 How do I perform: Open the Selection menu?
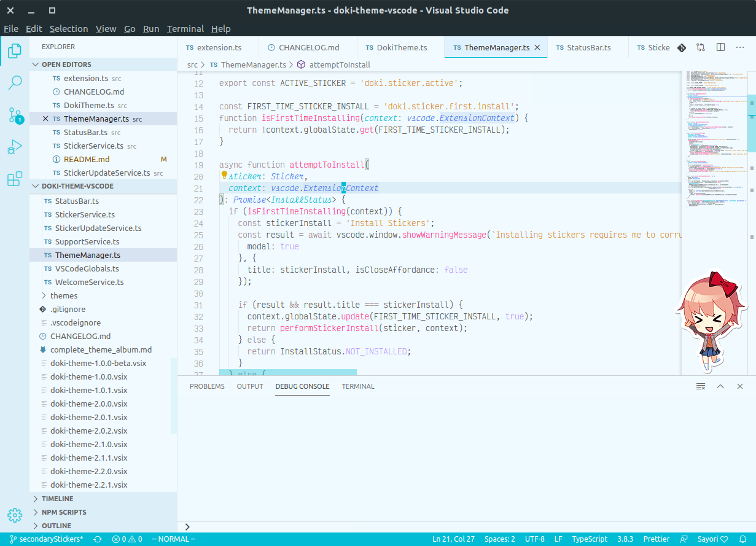point(69,29)
